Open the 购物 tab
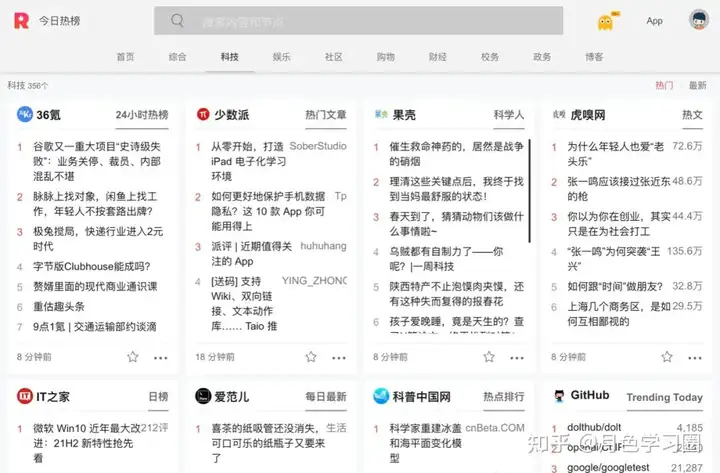Screen dimensions: 720x473 386,57
